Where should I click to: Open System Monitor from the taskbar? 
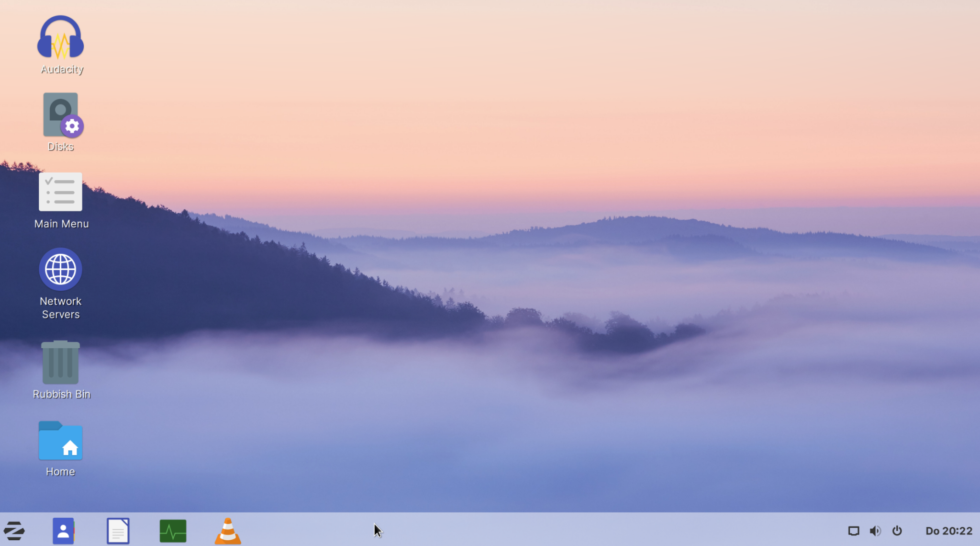tap(173, 530)
